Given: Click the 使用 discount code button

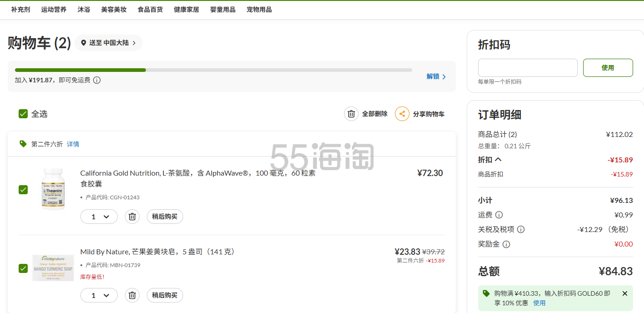Looking at the screenshot, I should tap(608, 68).
